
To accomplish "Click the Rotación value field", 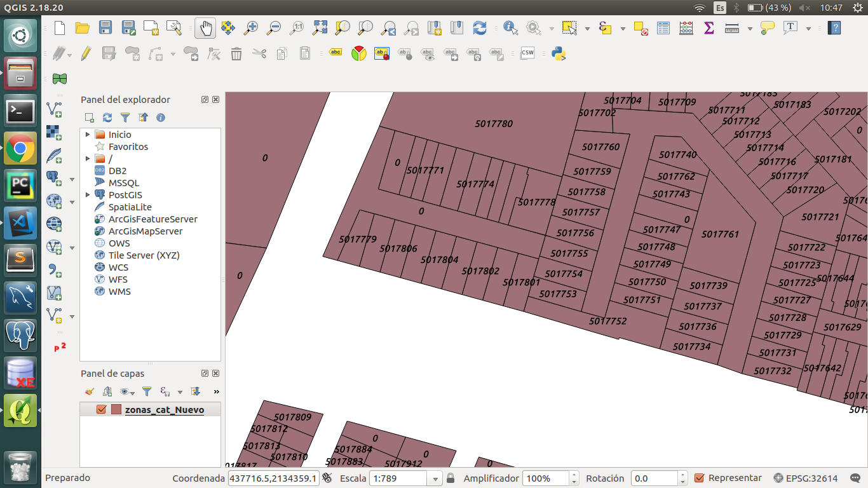I will 654,478.
